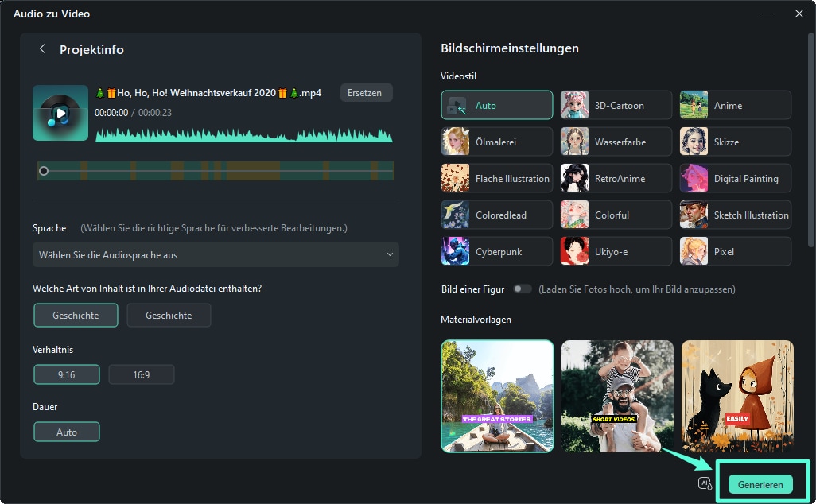The width and height of the screenshot is (816, 504).
Task: Open the audio language dropdown
Action: click(x=216, y=254)
